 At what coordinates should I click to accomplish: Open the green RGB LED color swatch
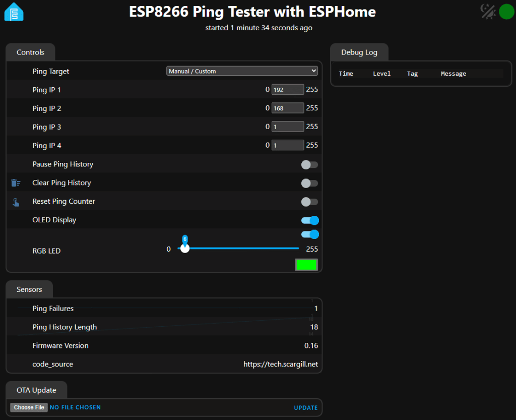(x=306, y=265)
